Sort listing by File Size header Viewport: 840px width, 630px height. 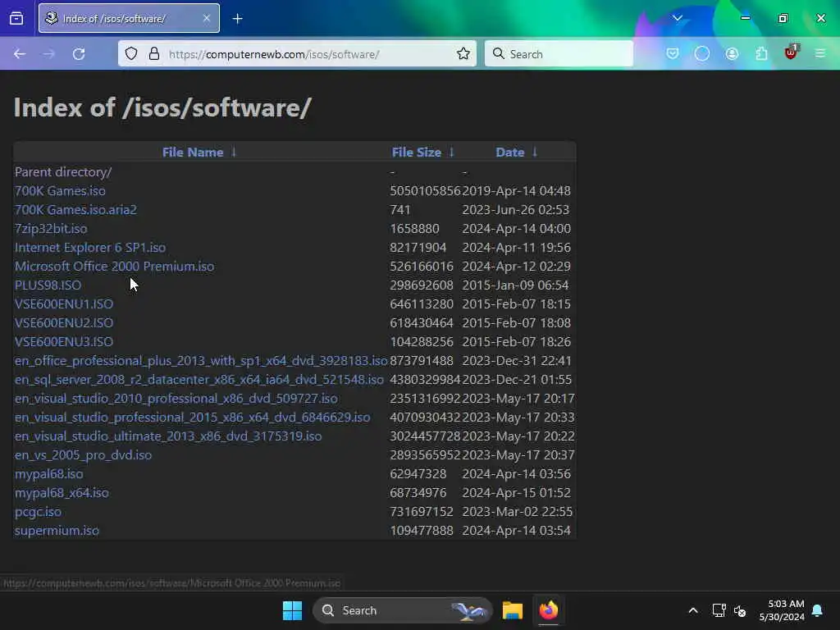coord(416,152)
